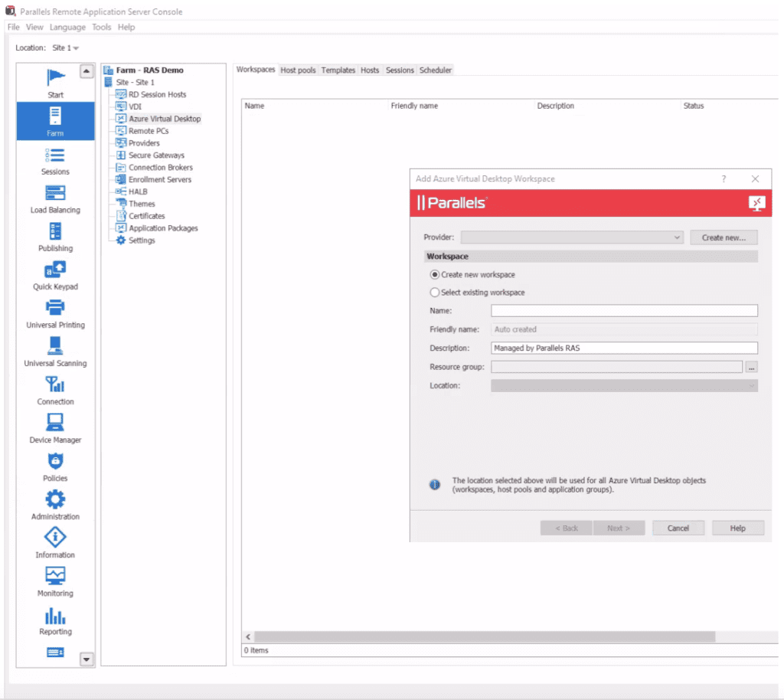This screenshot has width=784, height=700.
Task: Open the Administration category
Action: (x=55, y=506)
